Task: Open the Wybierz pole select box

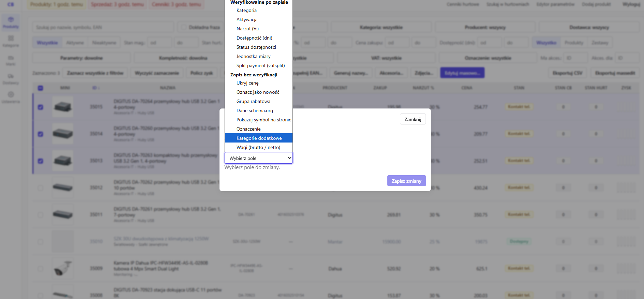Action: tap(259, 158)
